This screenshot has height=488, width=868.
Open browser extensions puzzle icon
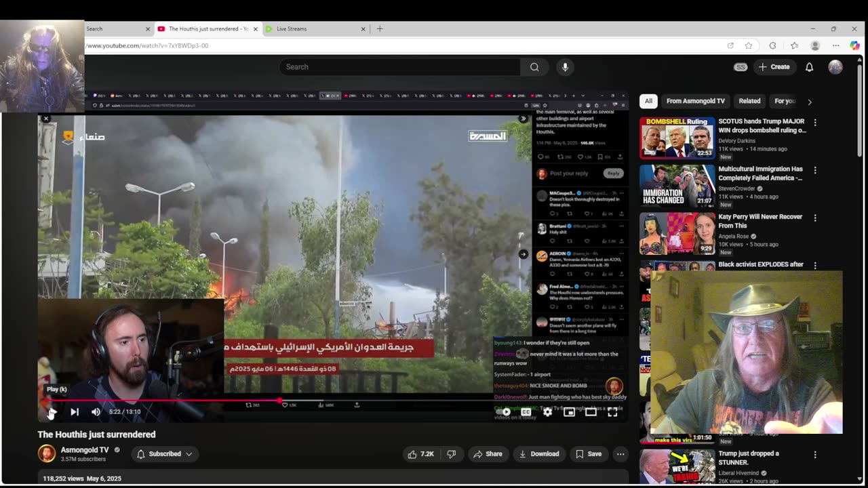[772, 45]
